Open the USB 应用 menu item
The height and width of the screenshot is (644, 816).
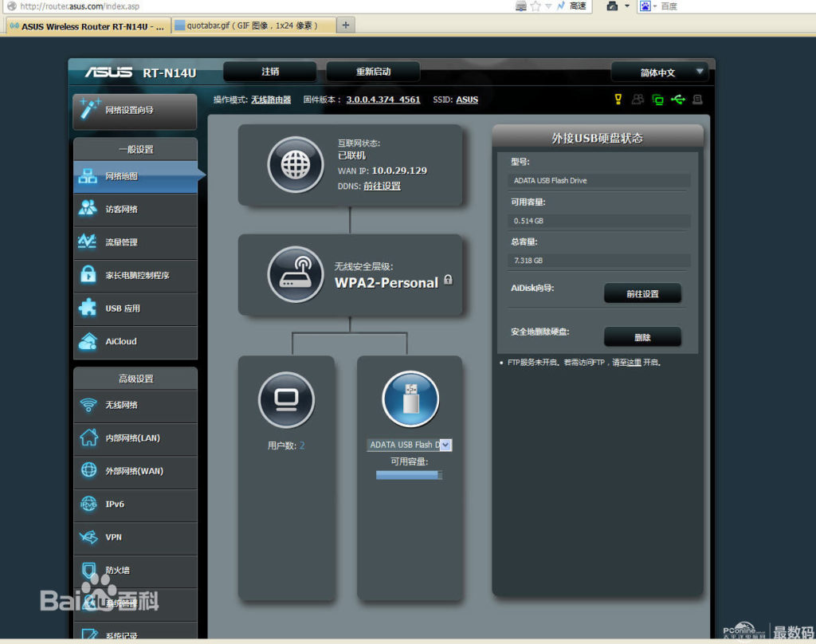pyautogui.click(x=135, y=308)
